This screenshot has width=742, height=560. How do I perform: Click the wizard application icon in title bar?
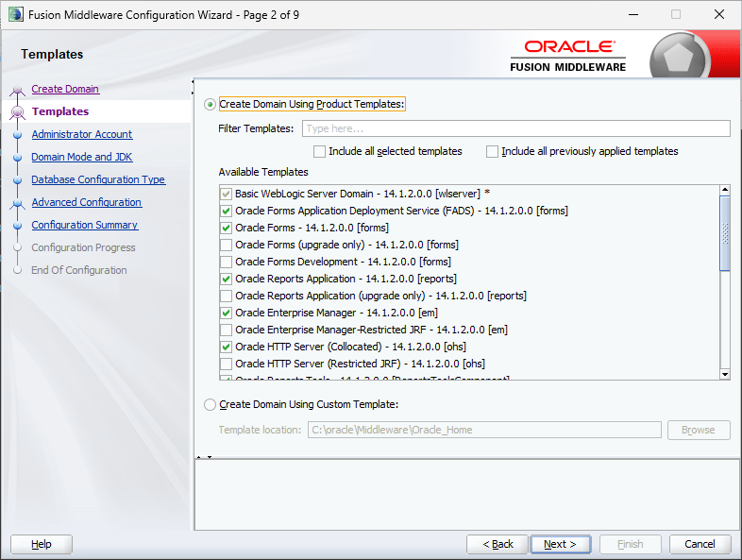[x=16, y=14]
